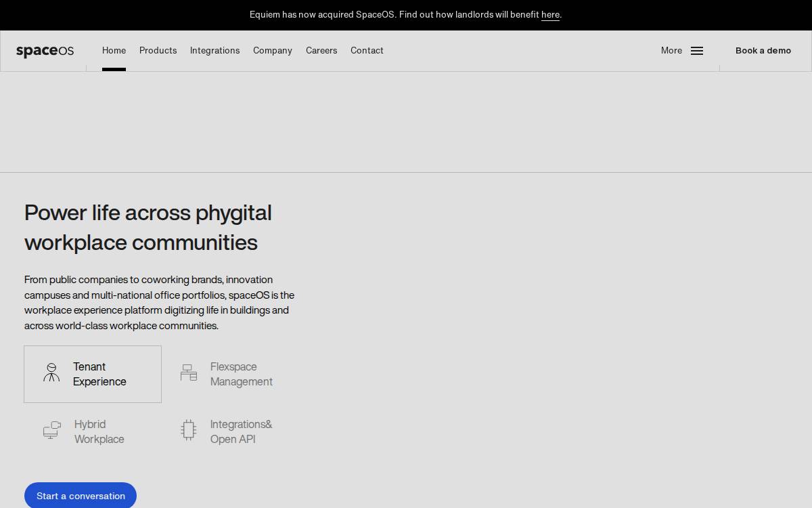Click the "Equiem has now acquired SpaceOS" text

323,14
